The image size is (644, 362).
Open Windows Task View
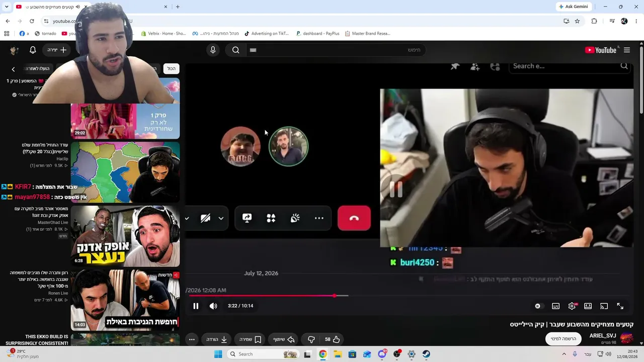click(307, 354)
